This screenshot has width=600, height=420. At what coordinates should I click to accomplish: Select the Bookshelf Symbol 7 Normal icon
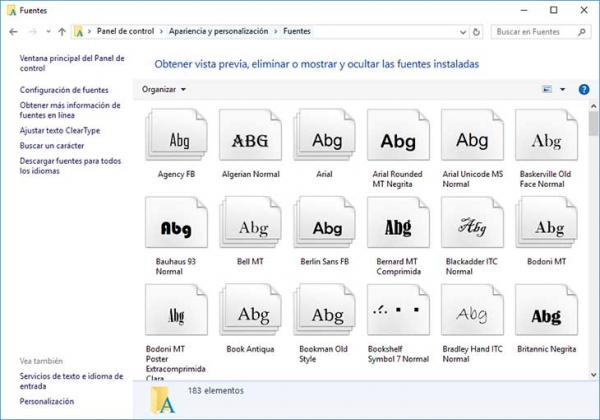pyautogui.click(x=398, y=310)
